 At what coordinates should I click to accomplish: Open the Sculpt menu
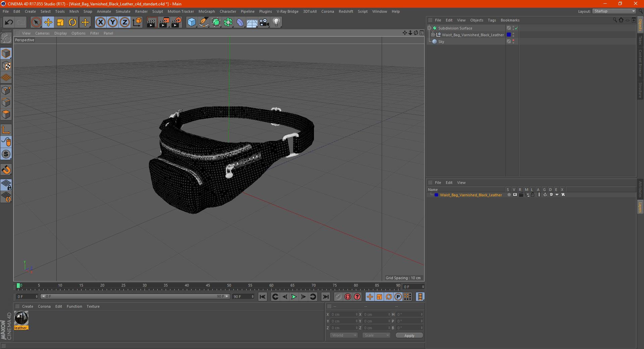point(157,11)
